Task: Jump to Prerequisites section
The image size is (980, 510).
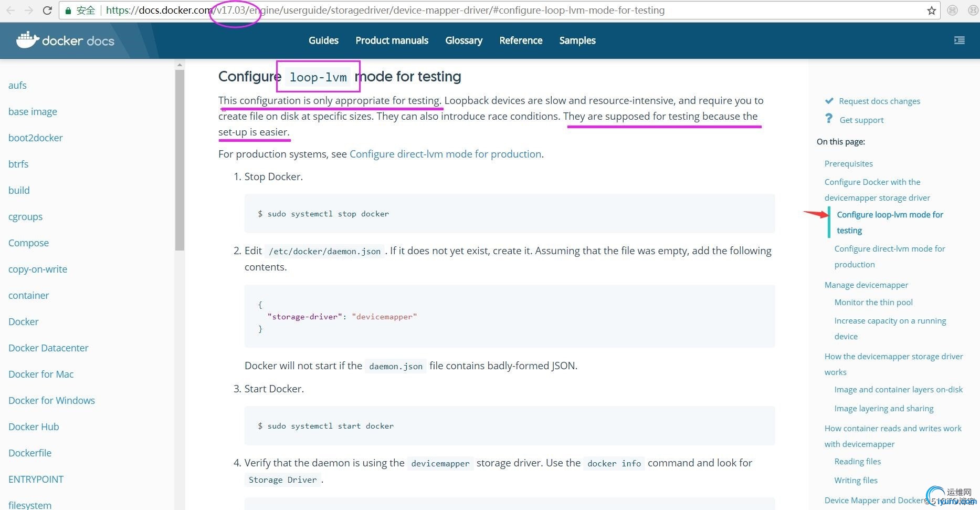Action: [848, 163]
